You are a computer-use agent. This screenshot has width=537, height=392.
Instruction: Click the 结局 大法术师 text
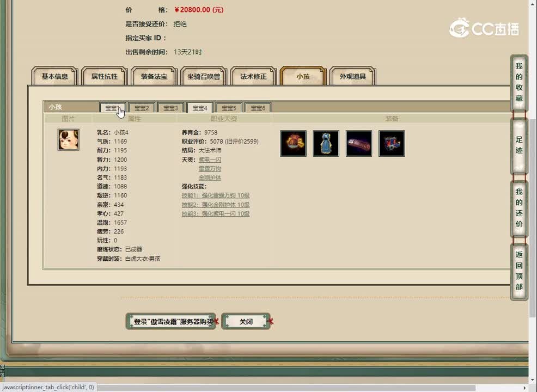(x=202, y=150)
